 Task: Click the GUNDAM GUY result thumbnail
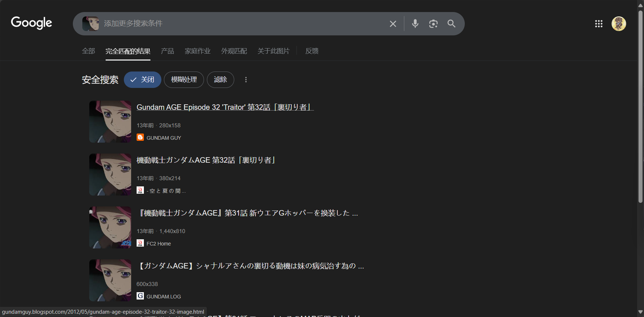[x=110, y=121]
